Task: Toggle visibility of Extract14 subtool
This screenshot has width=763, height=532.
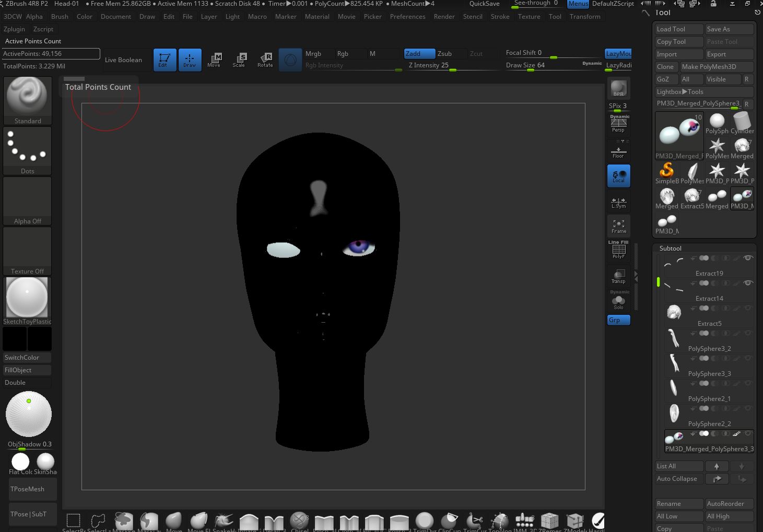Action: [x=748, y=283]
